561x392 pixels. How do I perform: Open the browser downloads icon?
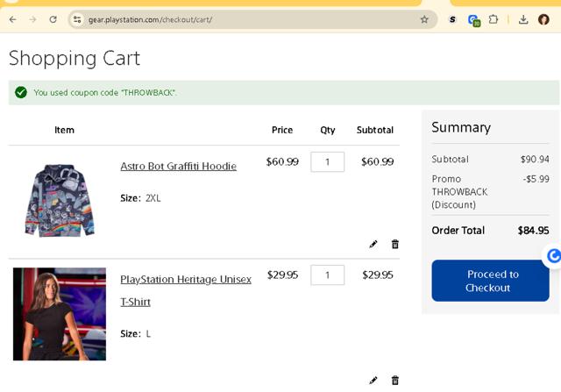(x=523, y=19)
